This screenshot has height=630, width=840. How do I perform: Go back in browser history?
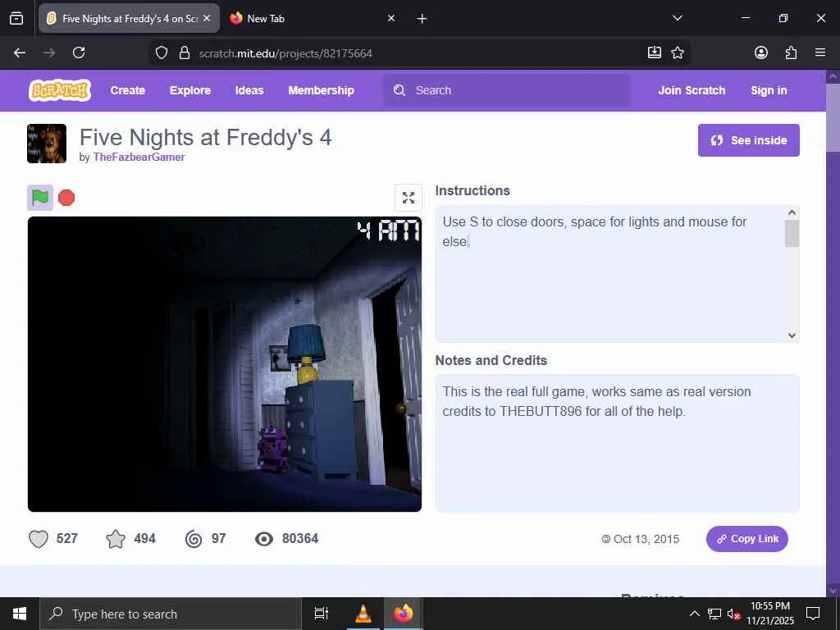click(20, 52)
